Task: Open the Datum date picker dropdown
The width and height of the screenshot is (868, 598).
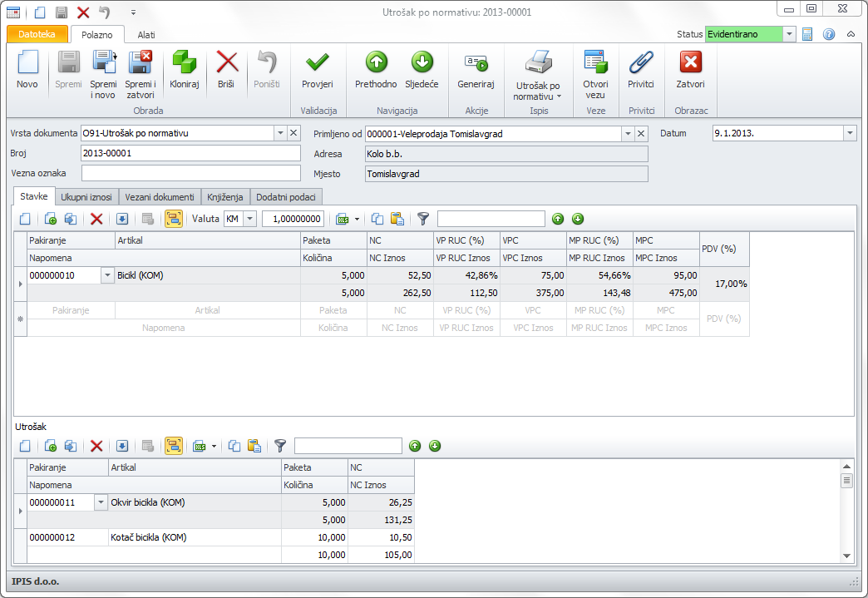Action: click(x=850, y=133)
